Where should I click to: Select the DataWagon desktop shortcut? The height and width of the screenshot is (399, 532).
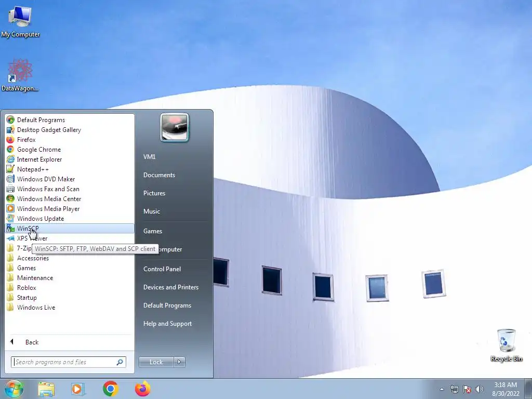click(x=20, y=75)
